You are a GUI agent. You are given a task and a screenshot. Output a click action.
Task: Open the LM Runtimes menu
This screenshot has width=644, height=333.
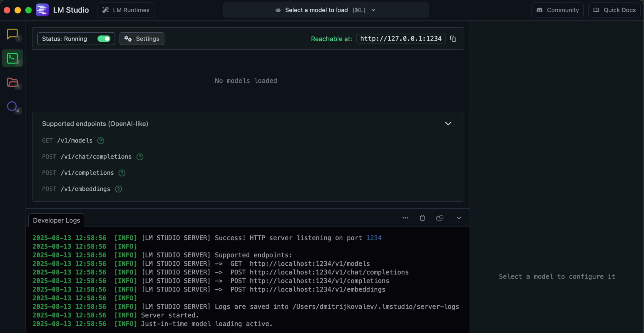click(126, 10)
